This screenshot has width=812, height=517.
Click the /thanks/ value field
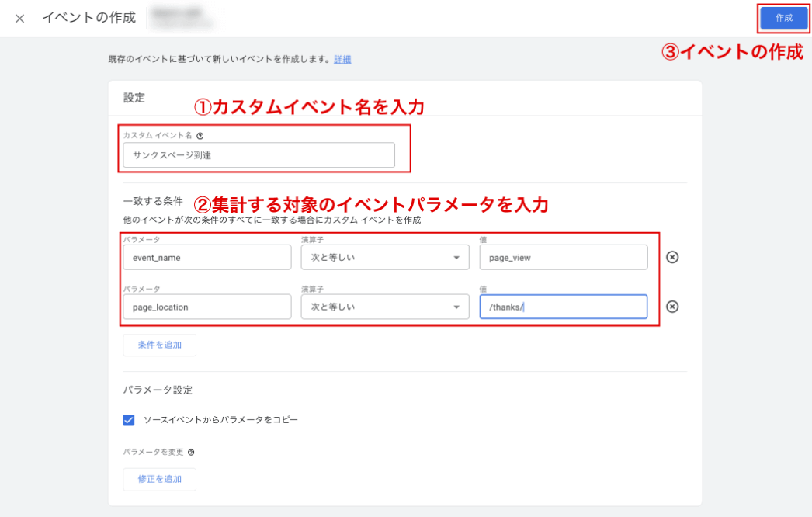[563, 307]
